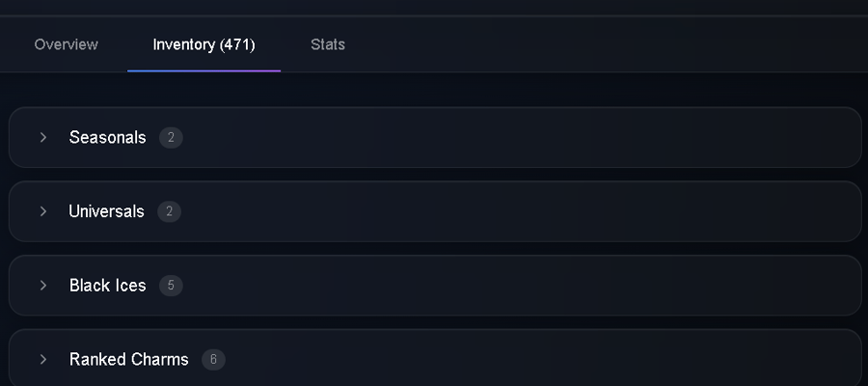Click the Black Ices section title

pos(107,286)
